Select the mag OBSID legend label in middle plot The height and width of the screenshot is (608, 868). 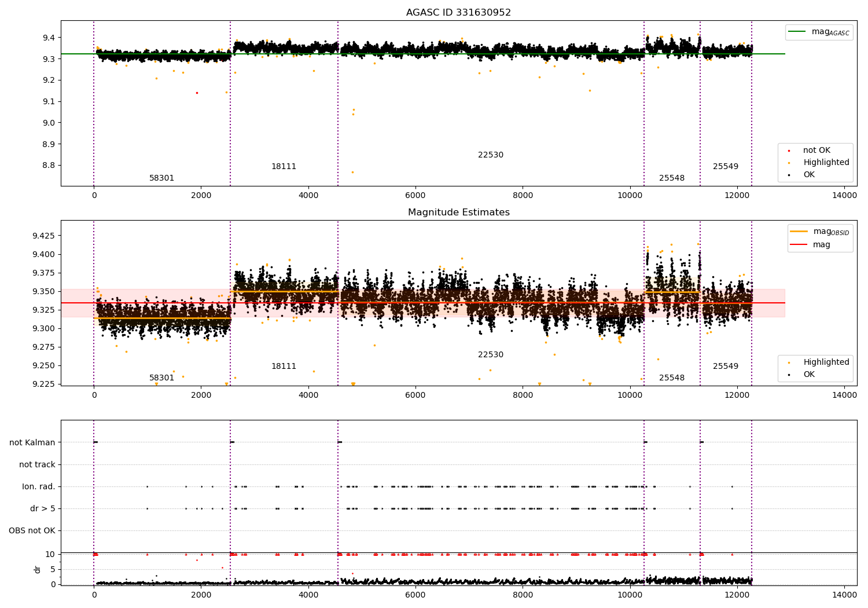(831, 232)
